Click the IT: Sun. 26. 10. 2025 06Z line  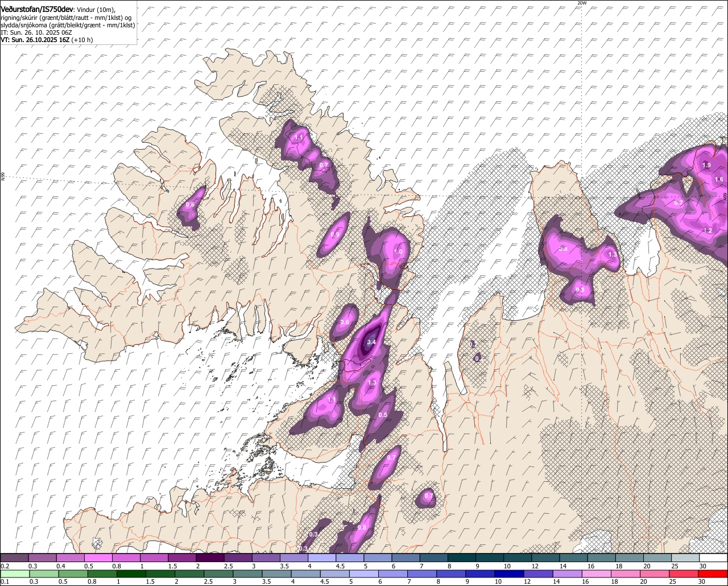tap(36, 32)
